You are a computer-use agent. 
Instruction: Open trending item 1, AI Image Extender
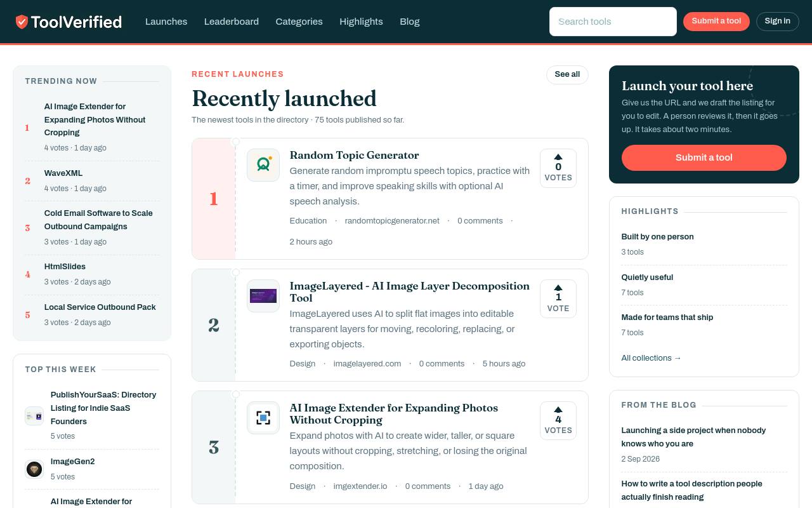[95, 119]
